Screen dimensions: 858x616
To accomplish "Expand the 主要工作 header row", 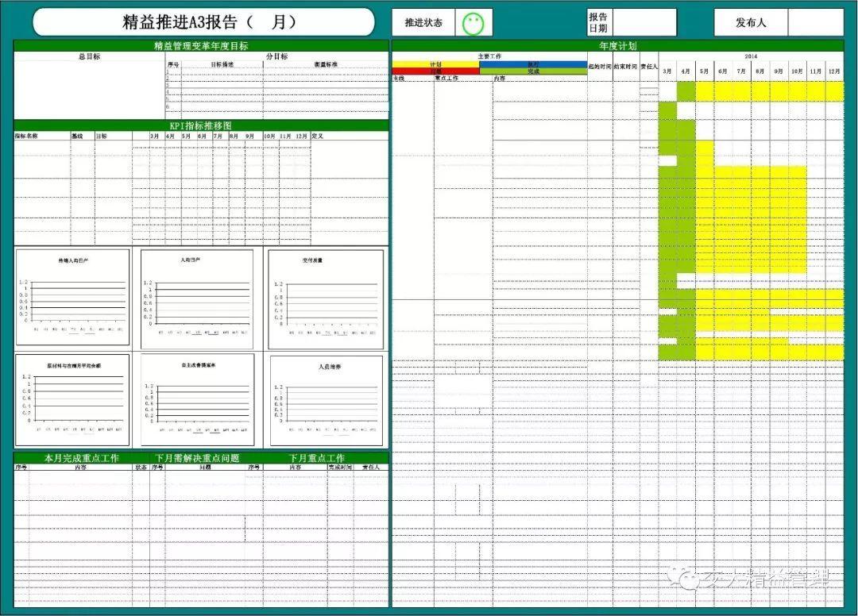I will coord(488,54).
